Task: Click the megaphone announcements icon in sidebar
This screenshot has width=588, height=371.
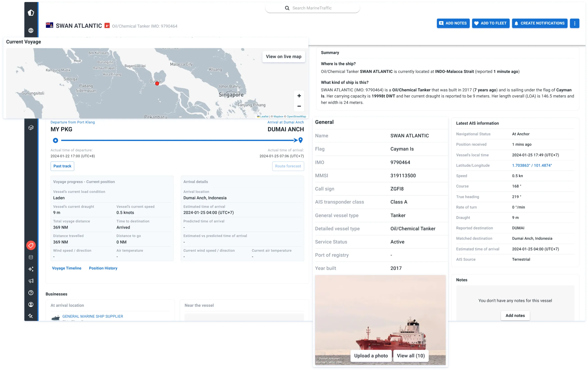Action: (x=31, y=281)
